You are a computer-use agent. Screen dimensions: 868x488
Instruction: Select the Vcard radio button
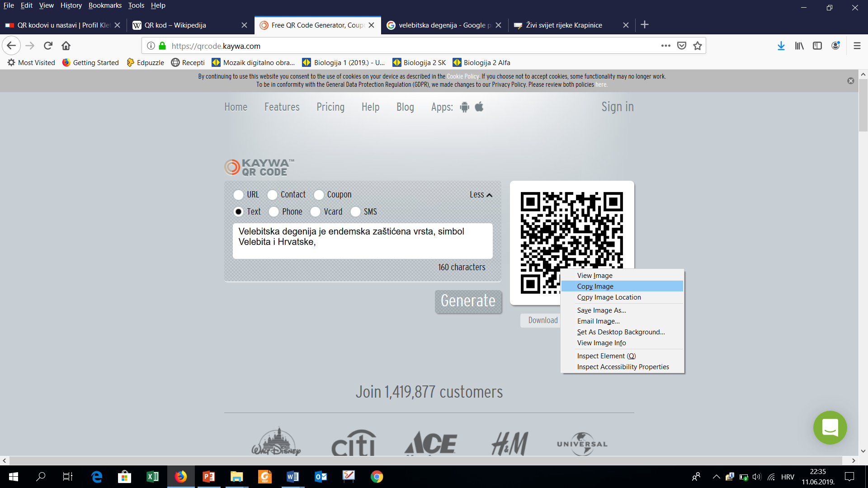pyautogui.click(x=316, y=212)
